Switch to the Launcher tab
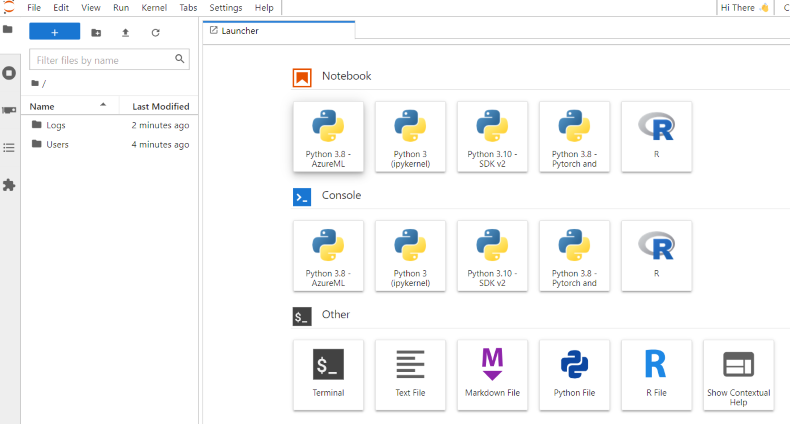This screenshot has width=790, height=424. pyautogui.click(x=240, y=31)
